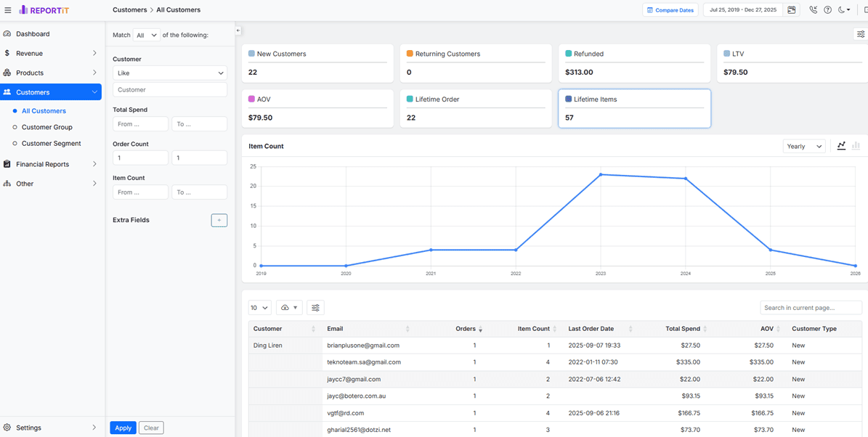This screenshot has width=868, height=437.
Task: Open the Yearly interval dropdown
Action: pos(803,146)
